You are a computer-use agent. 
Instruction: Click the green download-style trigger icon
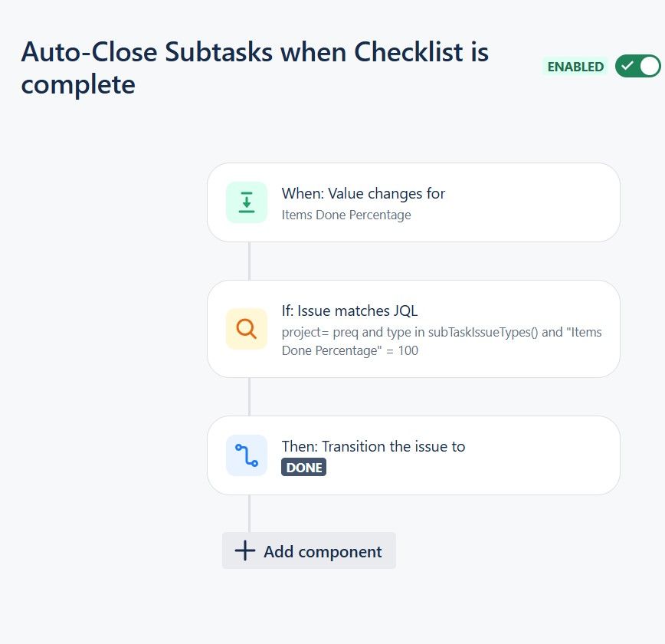pyautogui.click(x=246, y=202)
